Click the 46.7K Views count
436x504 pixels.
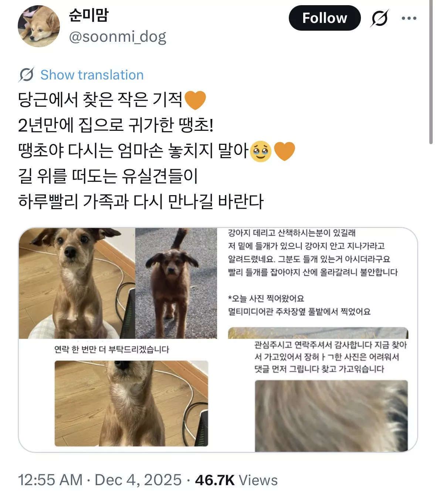tap(236, 480)
